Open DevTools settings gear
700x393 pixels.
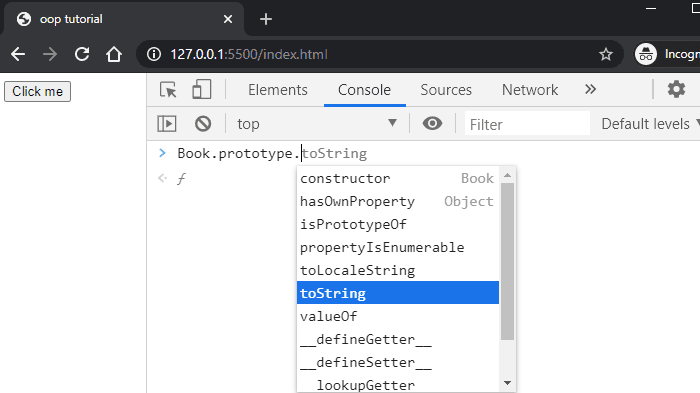676,89
